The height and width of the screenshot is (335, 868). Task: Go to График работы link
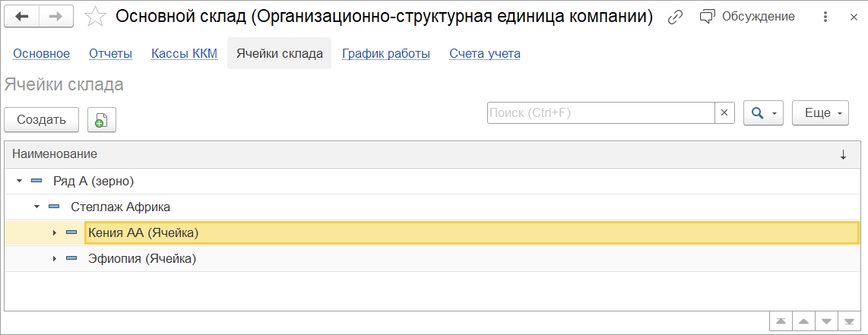386,53
